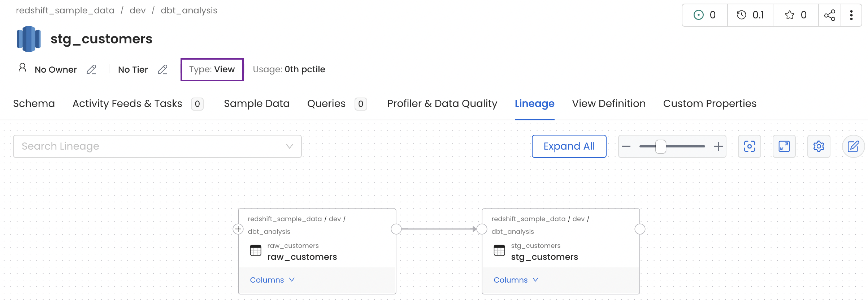
Task: Click right handle of raw_customers node
Action: [396, 229]
